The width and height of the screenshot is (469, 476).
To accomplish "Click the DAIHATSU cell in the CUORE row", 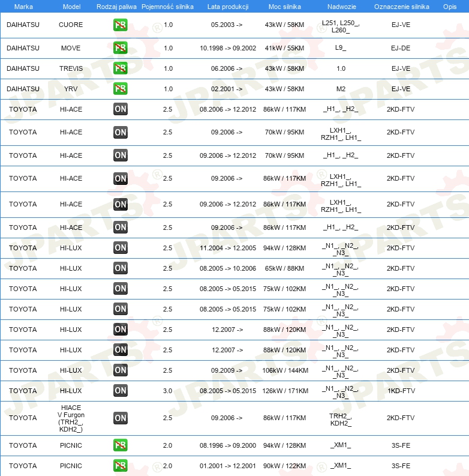I will (x=23, y=25).
